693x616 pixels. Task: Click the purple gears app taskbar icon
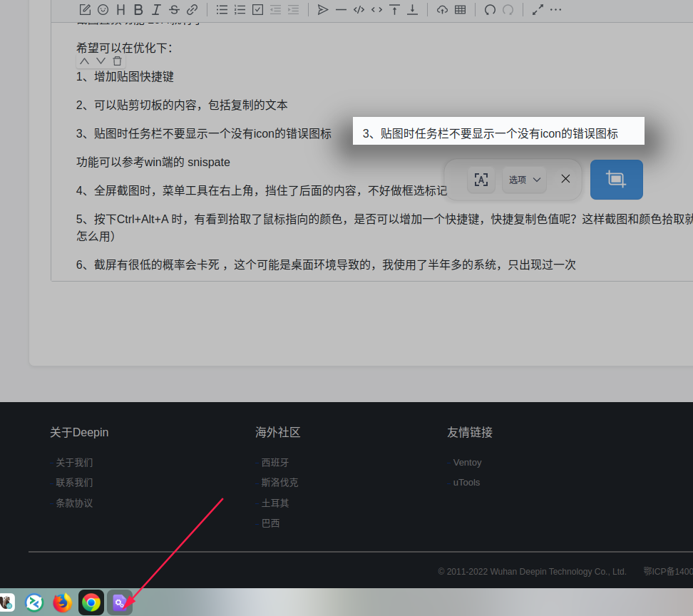point(120,602)
